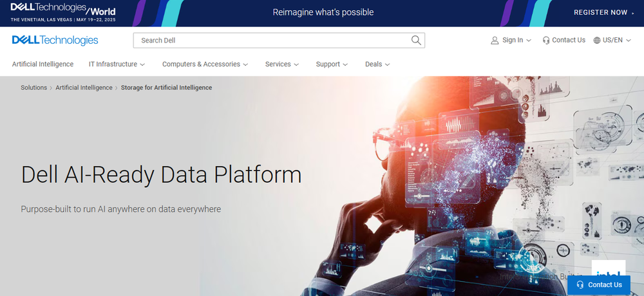Click the Dell Technologies logo
Screen dimensions: 644x296
coord(55,41)
